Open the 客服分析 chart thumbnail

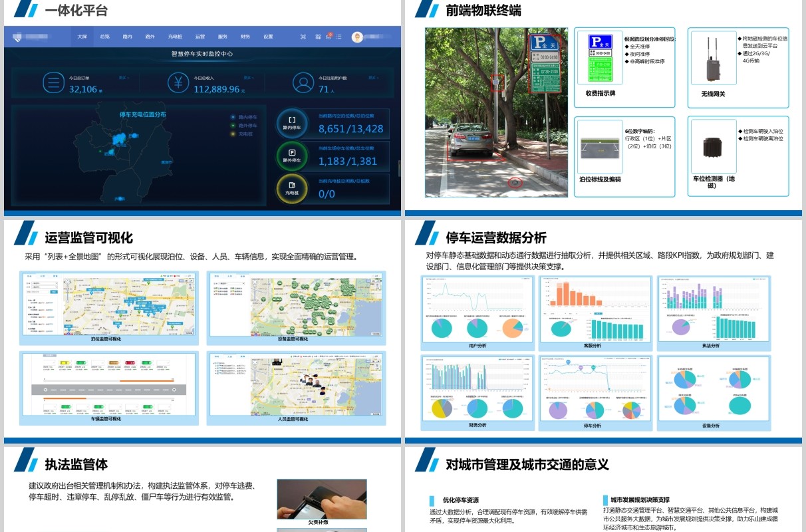coord(596,310)
